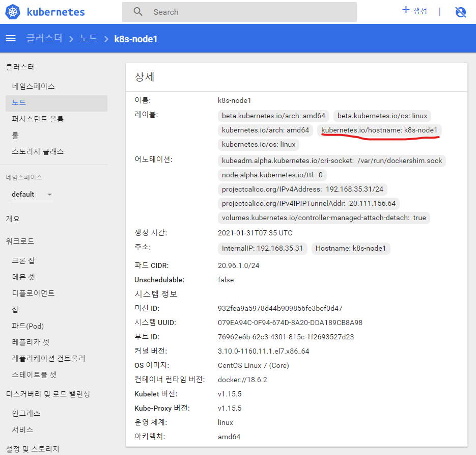Click the Unschedulable value false
476x455 pixels.
click(x=226, y=280)
